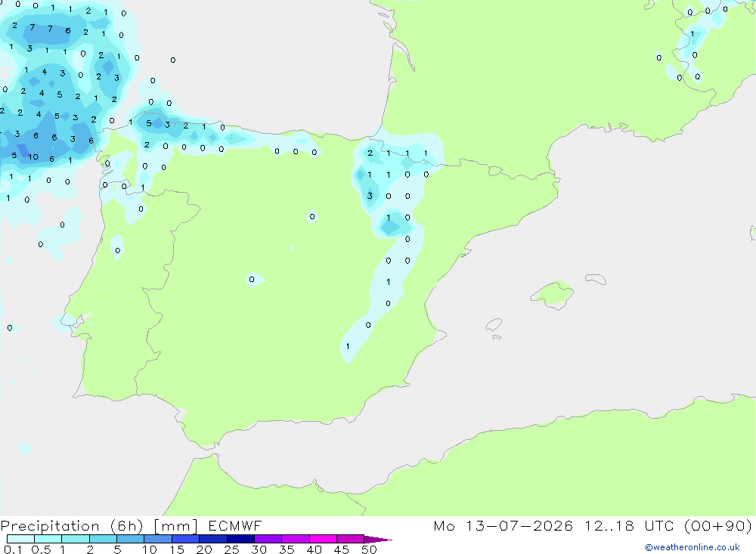Select the Precipitation (6h) [mm] title text
Image resolution: width=756 pixels, height=554 pixels.
pos(99,526)
